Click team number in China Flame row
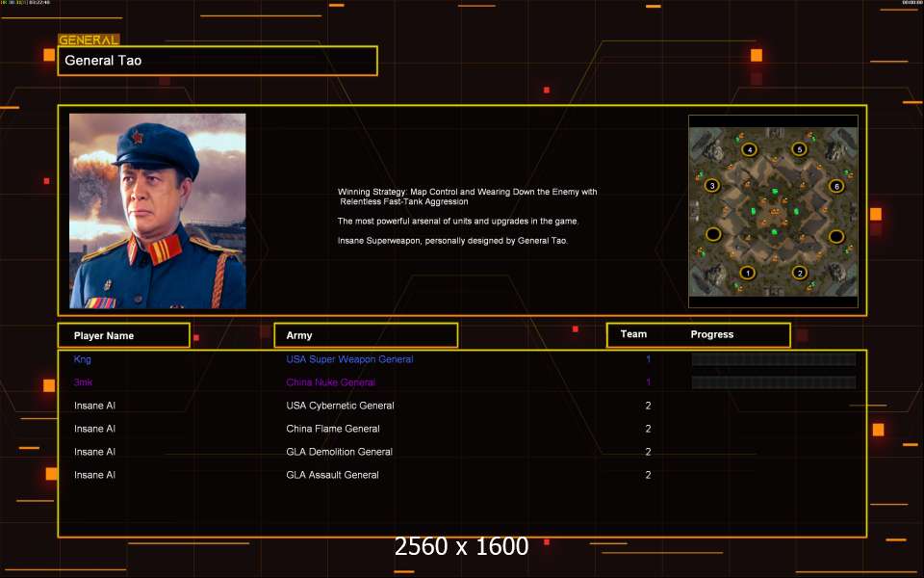 [648, 429]
